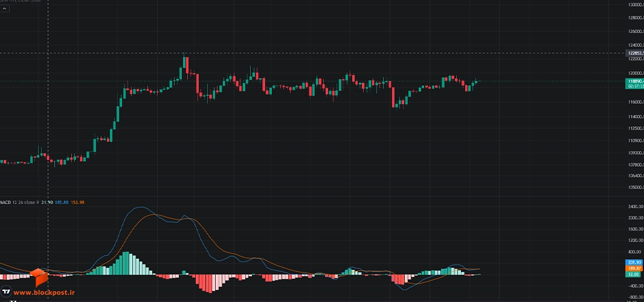644x302 pixels.
Task: Click the green 12.03 histogram scale label
Action: [x=634, y=274]
